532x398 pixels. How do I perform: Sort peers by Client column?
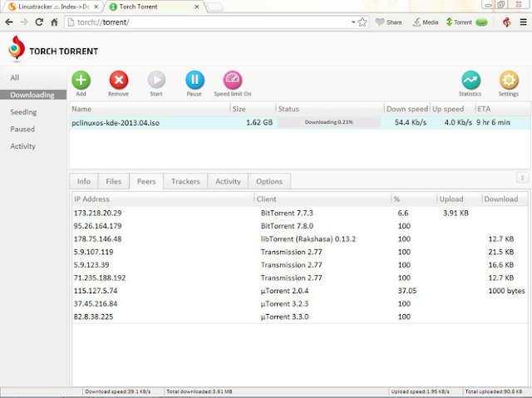(323, 199)
